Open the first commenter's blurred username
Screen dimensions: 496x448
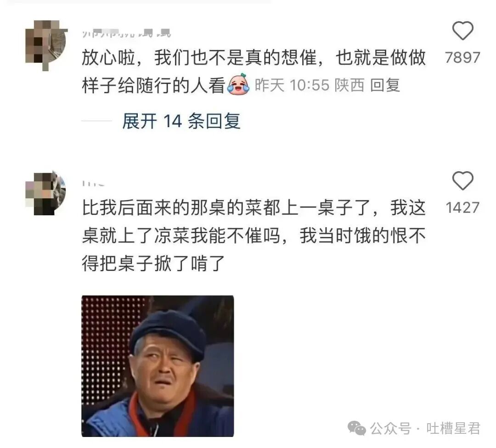127,33
